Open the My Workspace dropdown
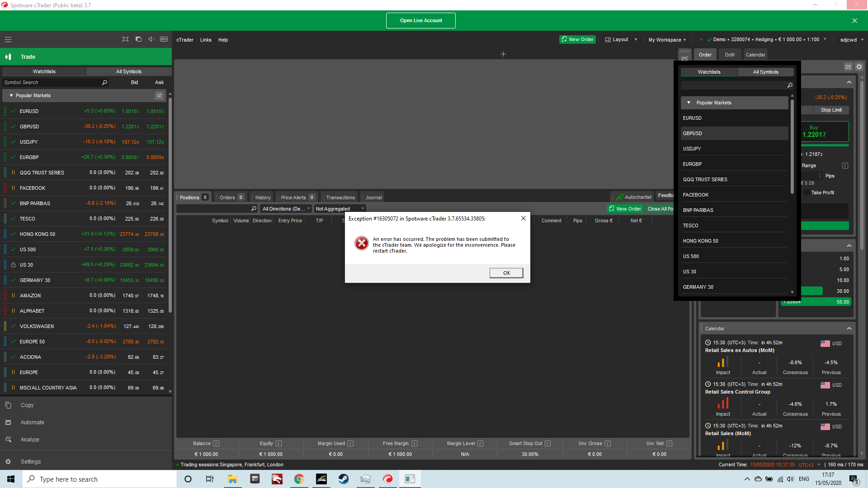868x488 pixels. [x=667, y=40]
